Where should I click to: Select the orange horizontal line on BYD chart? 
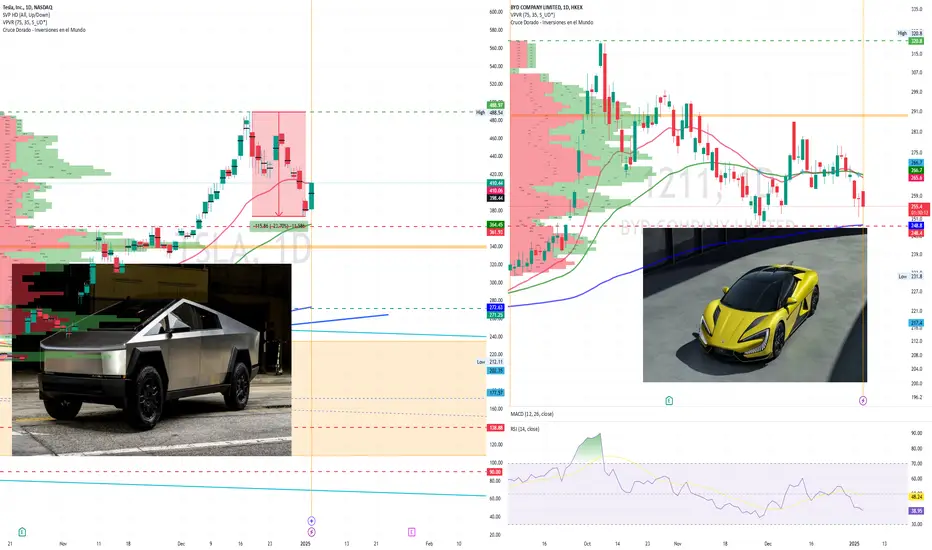pos(709,115)
